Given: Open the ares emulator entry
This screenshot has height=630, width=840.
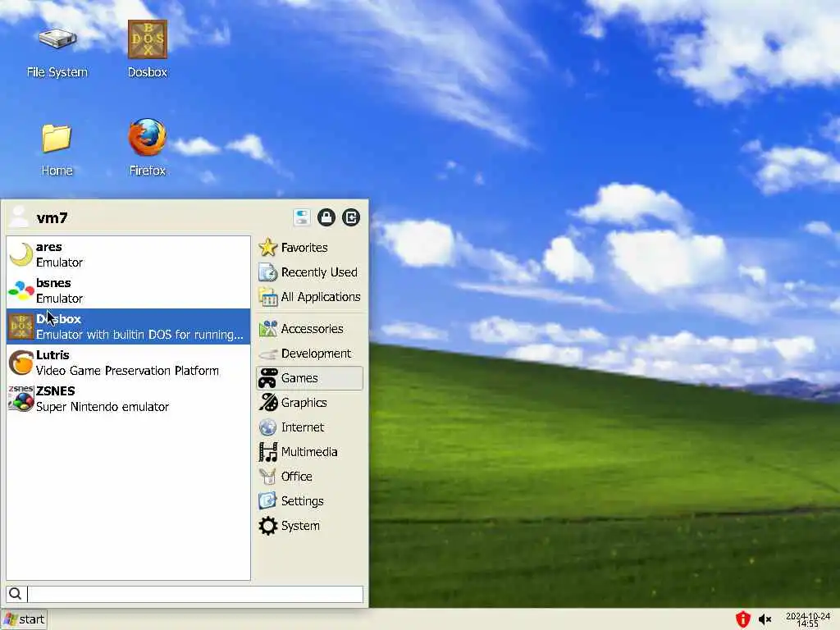Looking at the screenshot, I should [128, 254].
